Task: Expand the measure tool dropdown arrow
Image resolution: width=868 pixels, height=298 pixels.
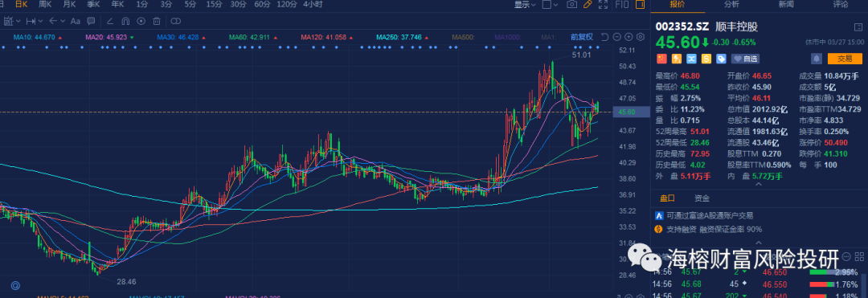Action: 40,21
